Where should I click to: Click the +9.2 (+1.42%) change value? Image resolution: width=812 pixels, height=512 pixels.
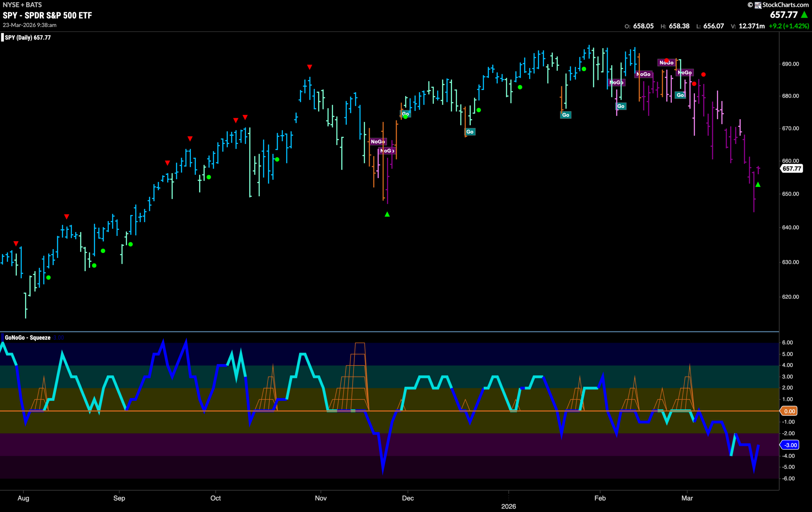pyautogui.click(x=789, y=26)
